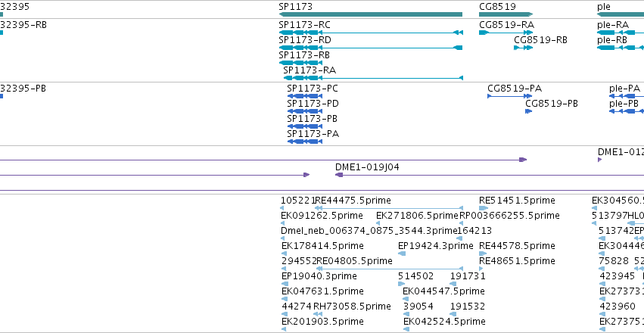Click the CG8519-RB transcript label
The height and width of the screenshot is (333, 644).
pos(540,40)
